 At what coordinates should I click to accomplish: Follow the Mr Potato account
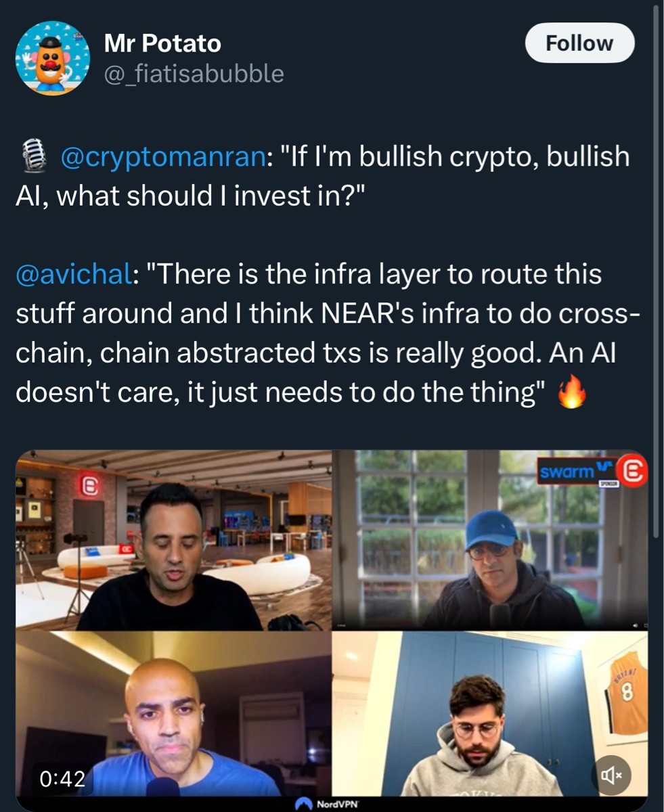[x=579, y=43]
